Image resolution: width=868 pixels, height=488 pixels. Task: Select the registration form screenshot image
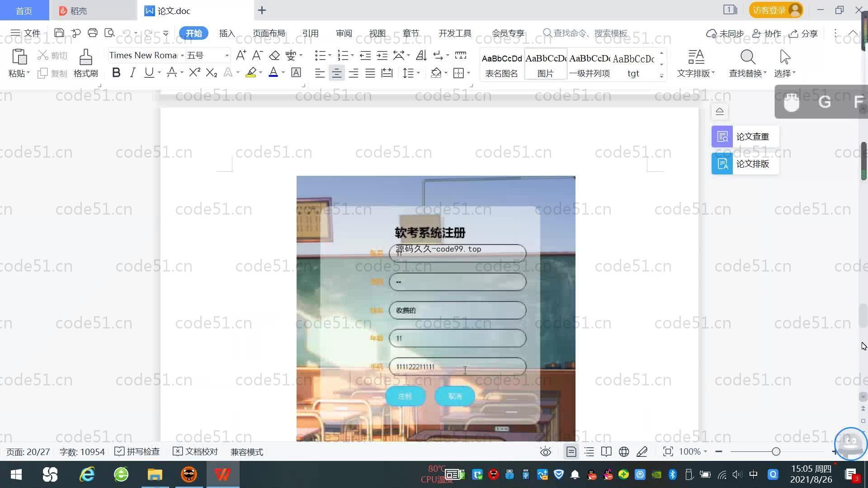coord(436,308)
